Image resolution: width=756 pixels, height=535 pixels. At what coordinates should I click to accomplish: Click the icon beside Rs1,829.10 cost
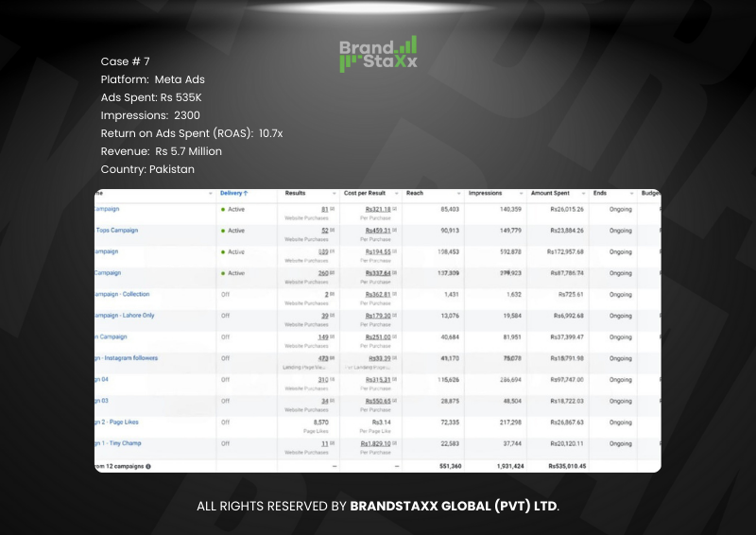click(x=395, y=442)
